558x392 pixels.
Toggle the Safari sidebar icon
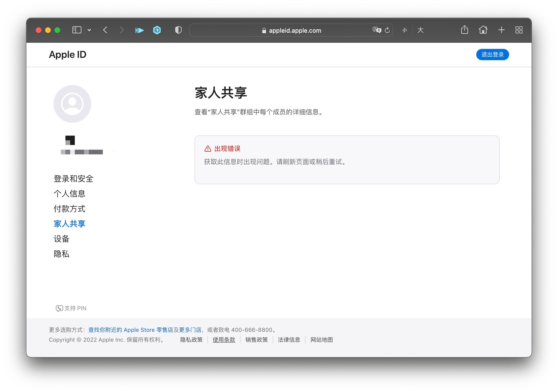(x=77, y=30)
